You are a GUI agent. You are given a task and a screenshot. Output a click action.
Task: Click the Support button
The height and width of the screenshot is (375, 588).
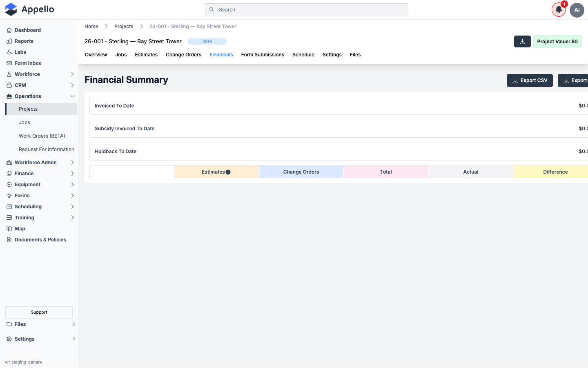(x=39, y=312)
